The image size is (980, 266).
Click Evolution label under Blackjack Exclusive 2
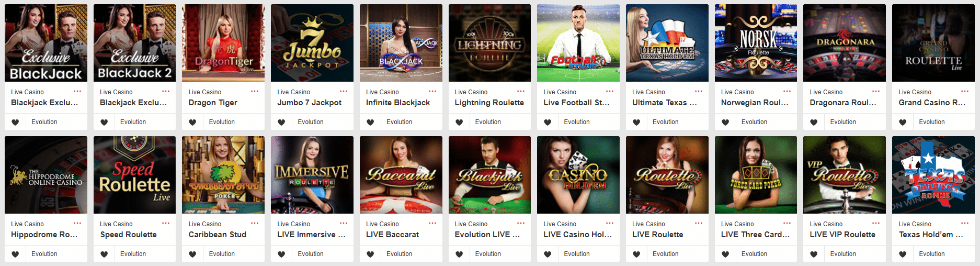tap(133, 122)
